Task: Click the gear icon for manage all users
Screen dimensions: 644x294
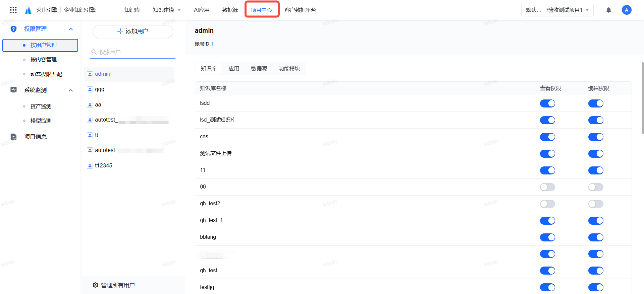Action: click(95, 285)
